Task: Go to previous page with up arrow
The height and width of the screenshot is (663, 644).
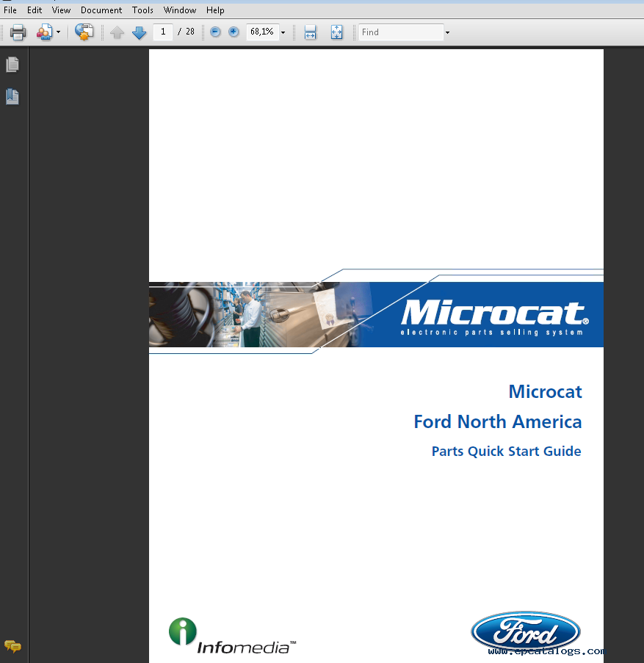Action: (x=117, y=32)
